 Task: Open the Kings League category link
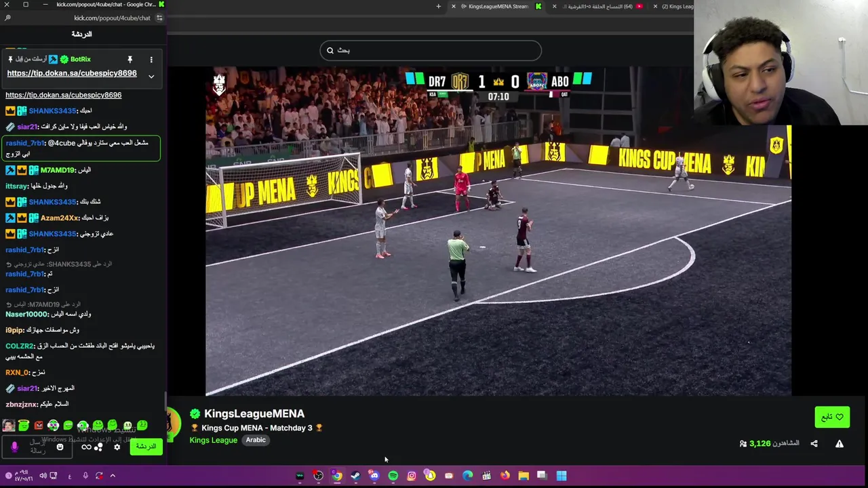tap(214, 440)
